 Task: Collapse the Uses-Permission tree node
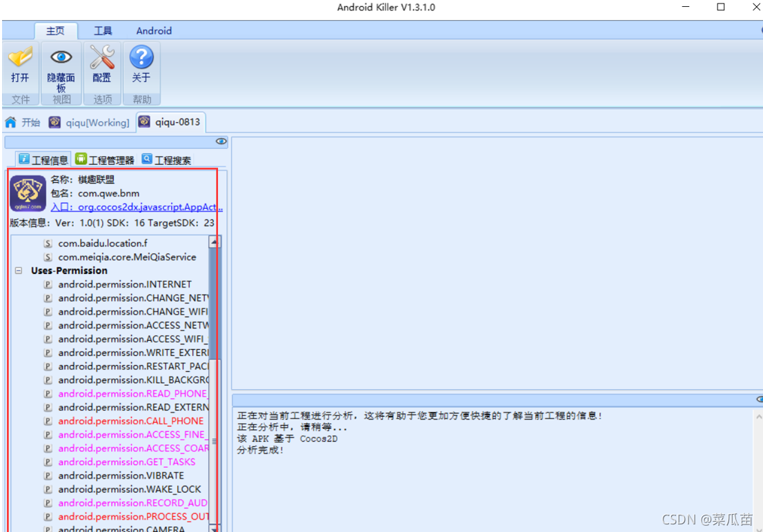19,270
